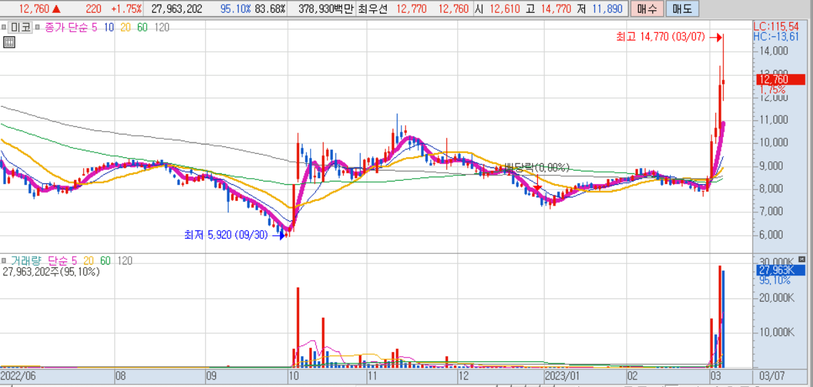This screenshot has width=813, height=387.
Task: Click the pink 단순 5 volume legend
Action: (x=64, y=261)
